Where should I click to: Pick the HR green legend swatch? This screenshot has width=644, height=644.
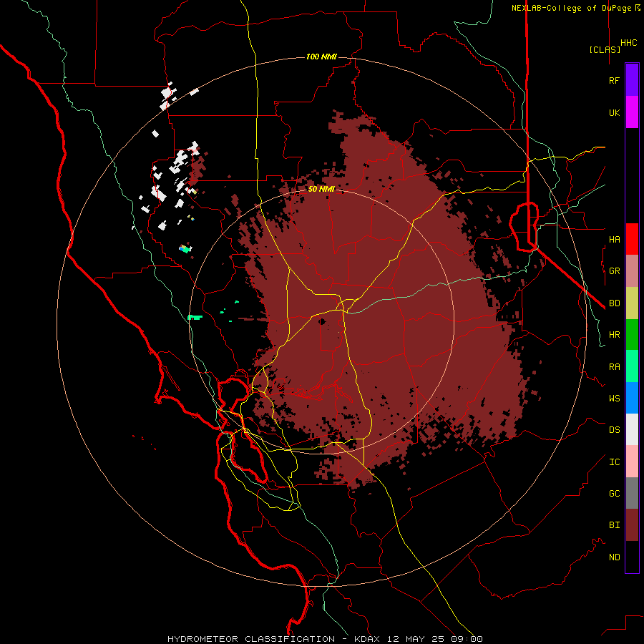(x=632, y=335)
